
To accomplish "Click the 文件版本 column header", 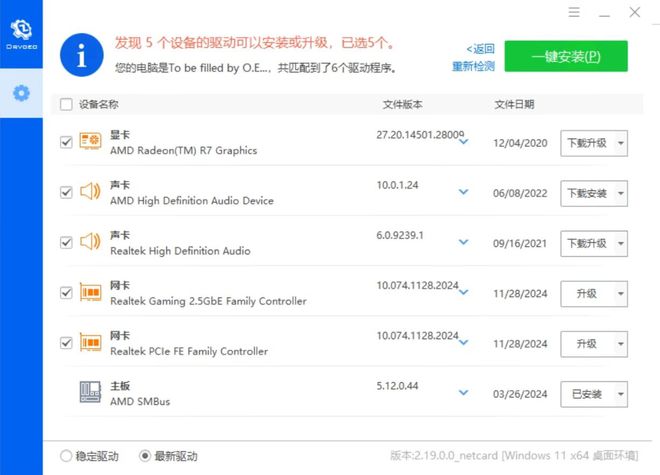I will tap(402, 104).
